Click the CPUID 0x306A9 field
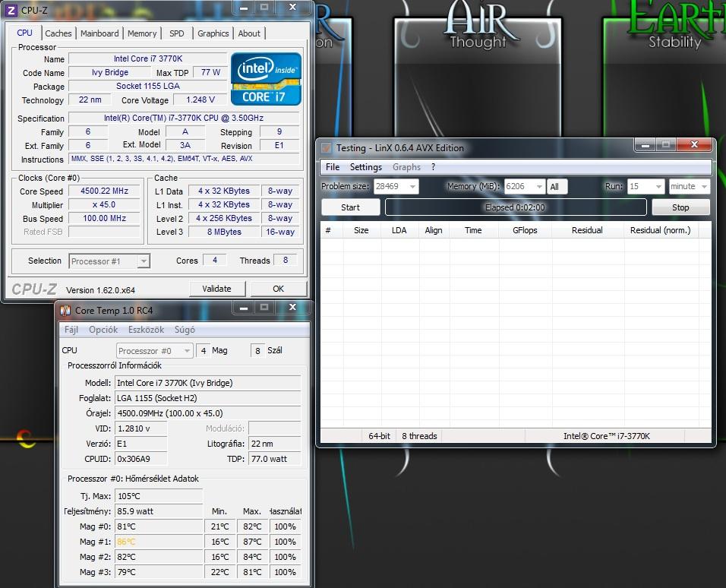Screen dimensions: 726x588 (140, 459)
